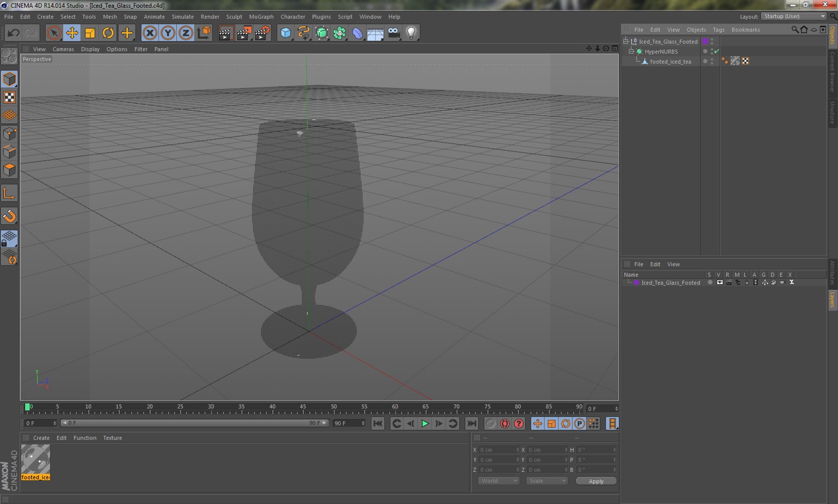This screenshot has width=838, height=504.
Task: Render the active view
Action: tap(225, 33)
